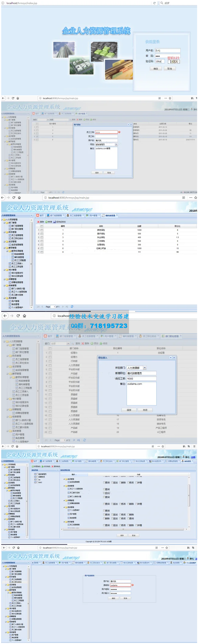Switch to 首页 tab on 福利表管理 screen

40,215
